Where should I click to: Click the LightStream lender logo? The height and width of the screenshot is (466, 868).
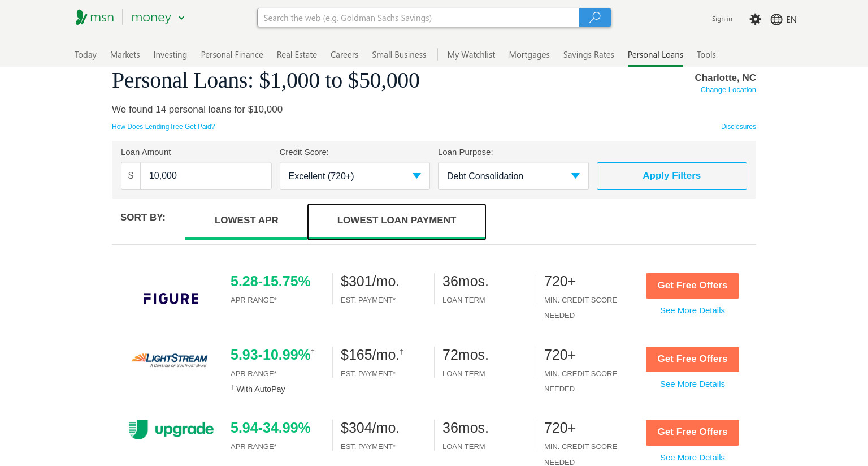(170, 360)
